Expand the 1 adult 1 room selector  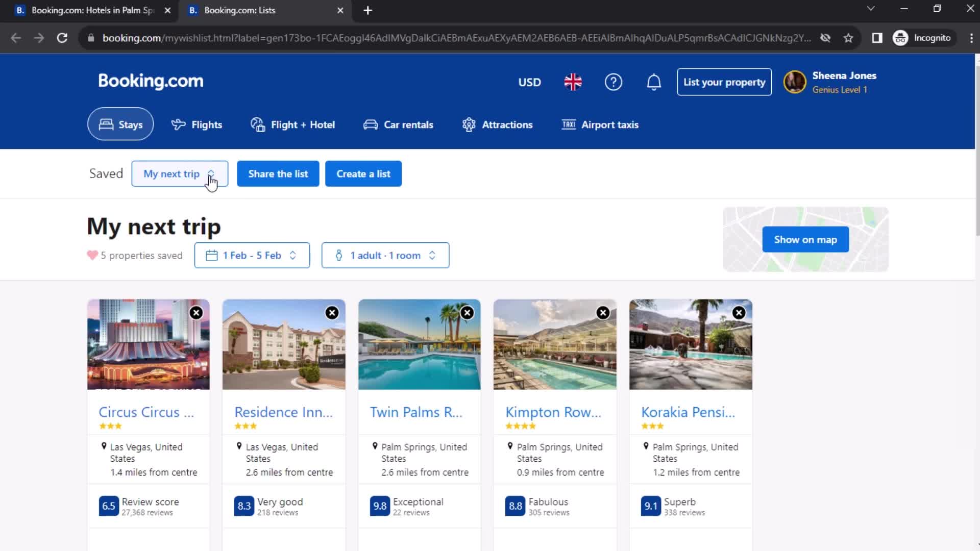click(385, 255)
